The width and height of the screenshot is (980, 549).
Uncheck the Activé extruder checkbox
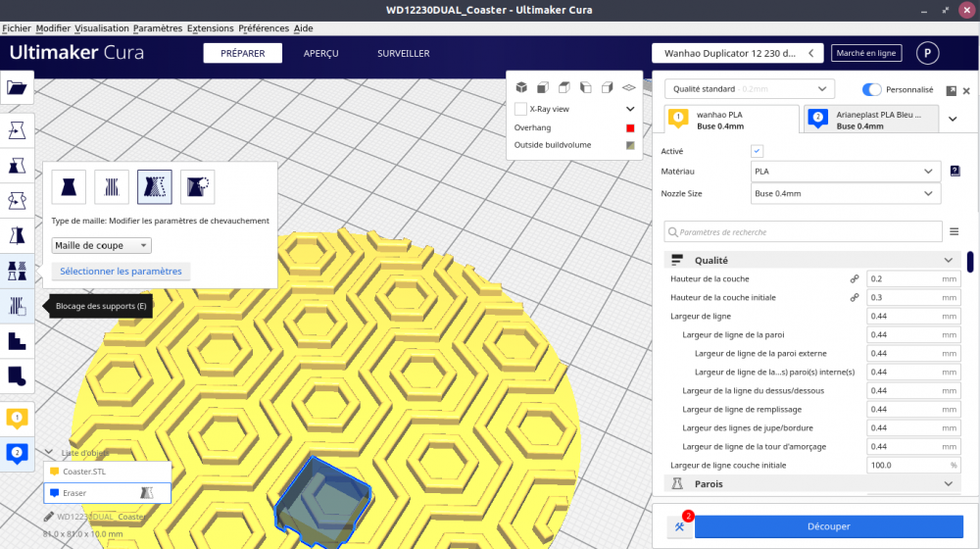[x=757, y=151]
